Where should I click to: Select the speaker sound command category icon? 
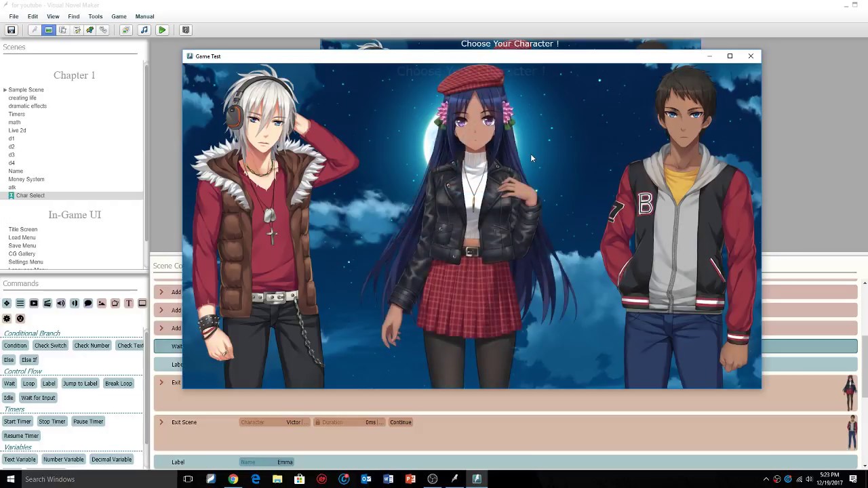click(61, 304)
